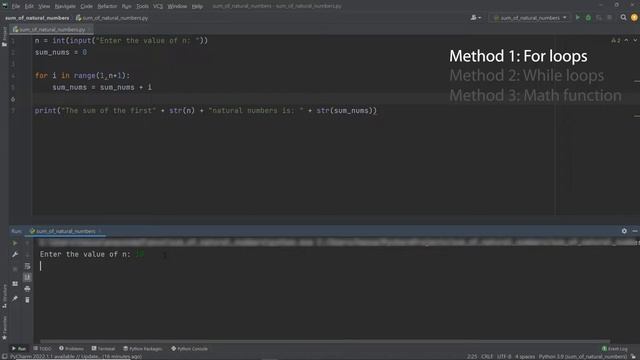Screen dimensions: 640x360
Task: Click the for loop line in editor
Action: click(82, 76)
